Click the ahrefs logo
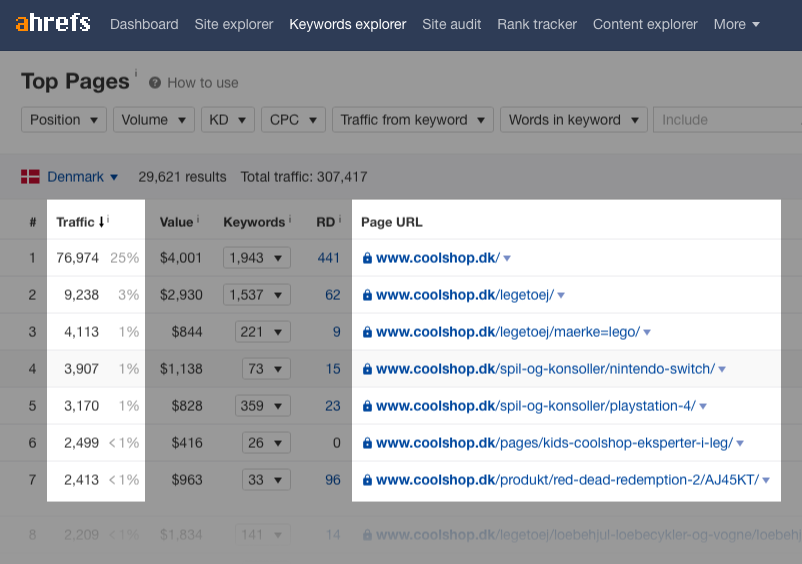 coord(53,24)
